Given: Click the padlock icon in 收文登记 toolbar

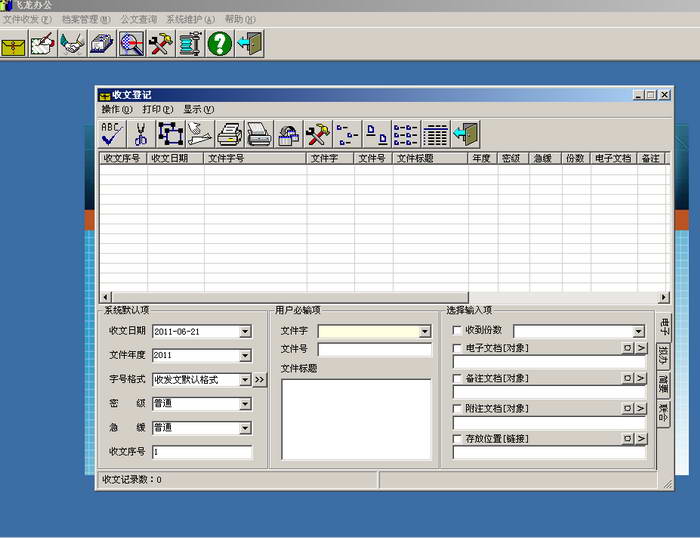Looking at the screenshot, I should [289, 134].
